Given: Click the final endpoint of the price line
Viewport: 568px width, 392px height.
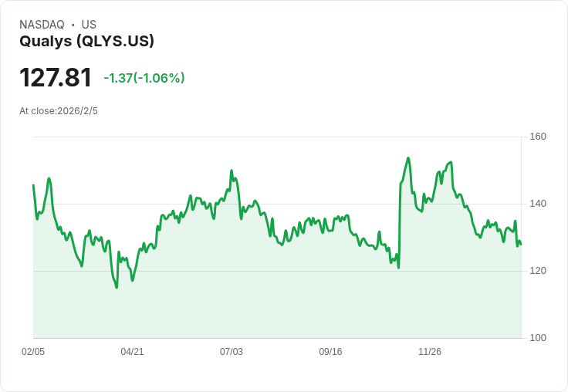Looking at the screenshot, I should [520, 245].
